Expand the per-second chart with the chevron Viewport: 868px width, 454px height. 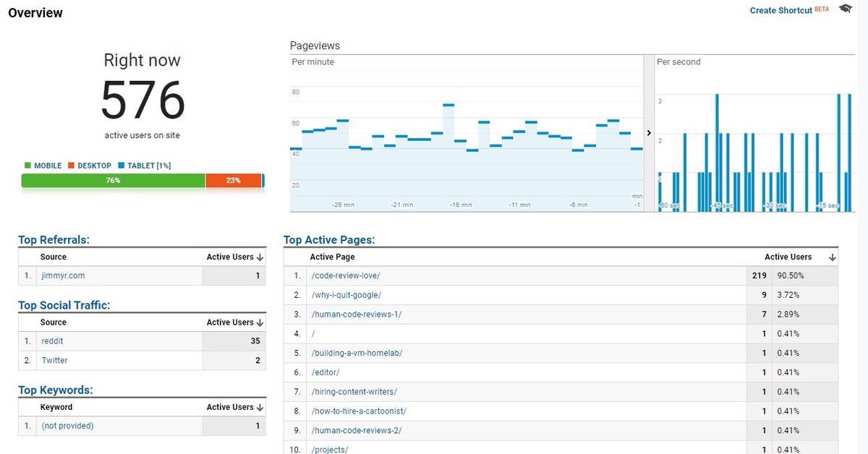pyautogui.click(x=649, y=133)
